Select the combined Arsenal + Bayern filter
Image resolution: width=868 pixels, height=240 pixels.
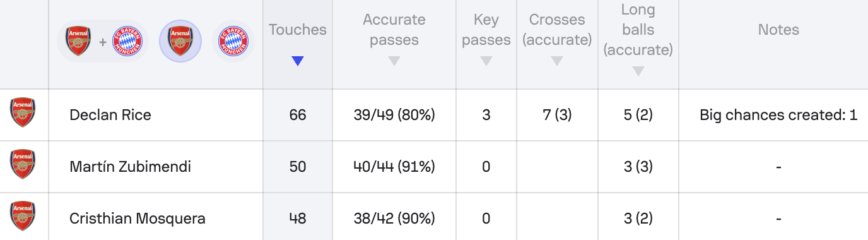click(103, 42)
